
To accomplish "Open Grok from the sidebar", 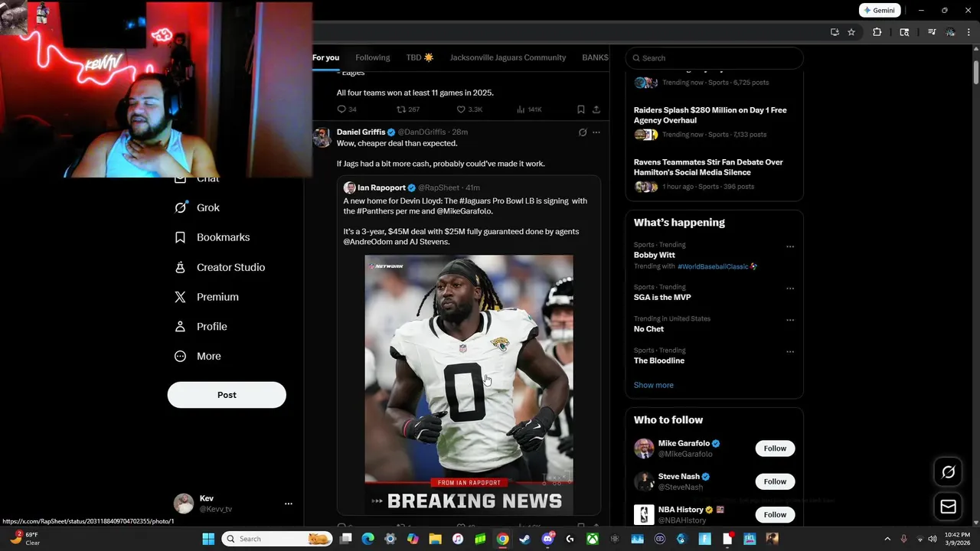I will [x=197, y=207].
